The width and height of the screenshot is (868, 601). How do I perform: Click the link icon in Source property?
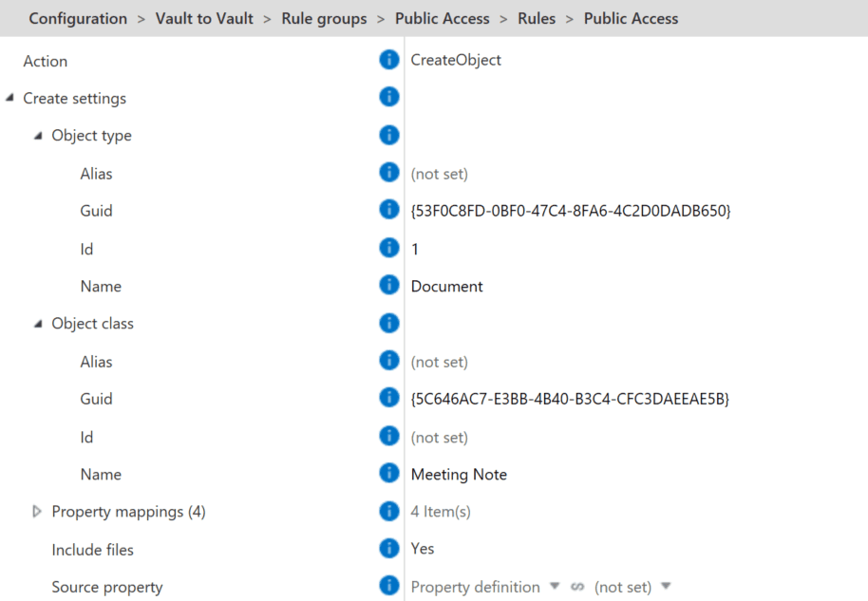coord(577,587)
